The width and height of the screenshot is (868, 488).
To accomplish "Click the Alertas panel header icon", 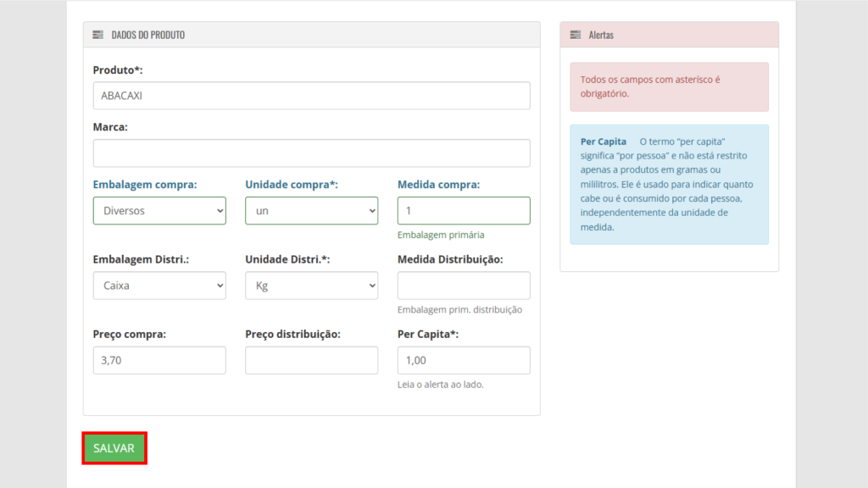I will [576, 35].
